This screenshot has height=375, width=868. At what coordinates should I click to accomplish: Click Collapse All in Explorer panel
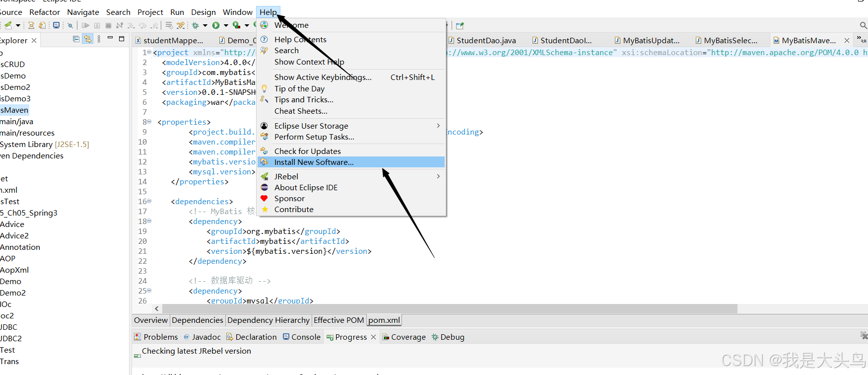pyautogui.click(x=76, y=39)
